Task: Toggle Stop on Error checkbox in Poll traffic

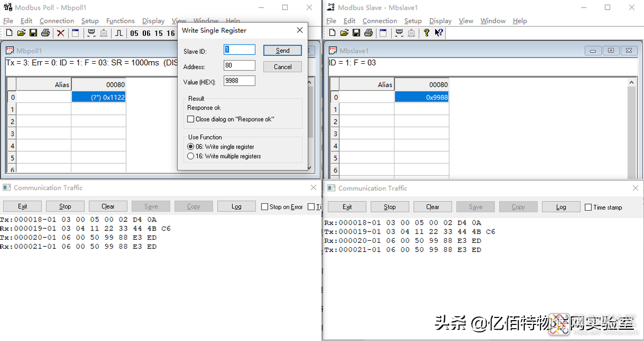Action: [x=265, y=206]
